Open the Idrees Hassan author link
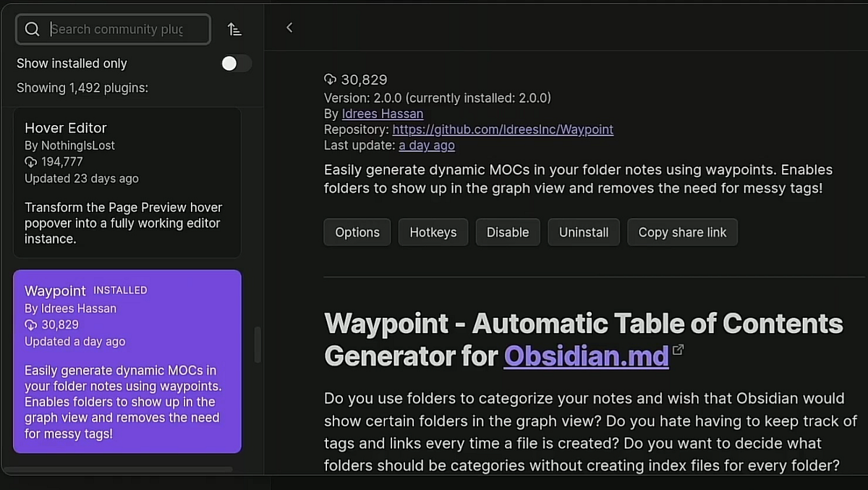 [382, 114]
